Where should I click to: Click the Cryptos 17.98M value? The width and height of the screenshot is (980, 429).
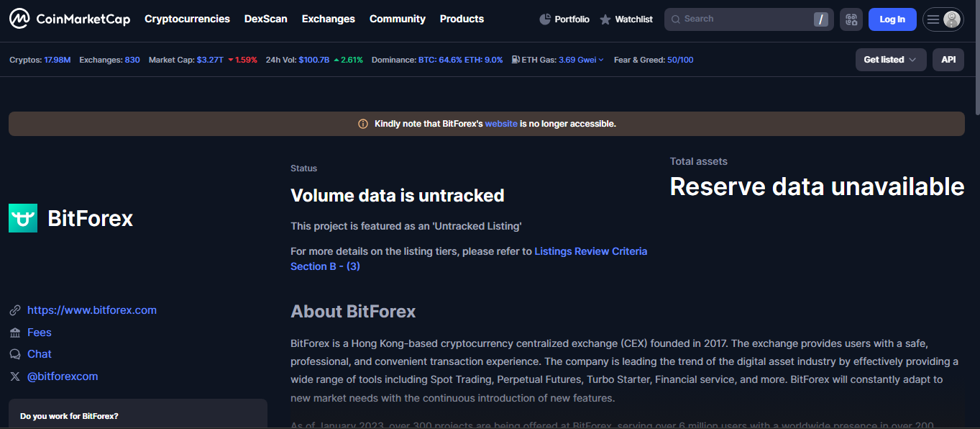point(58,60)
